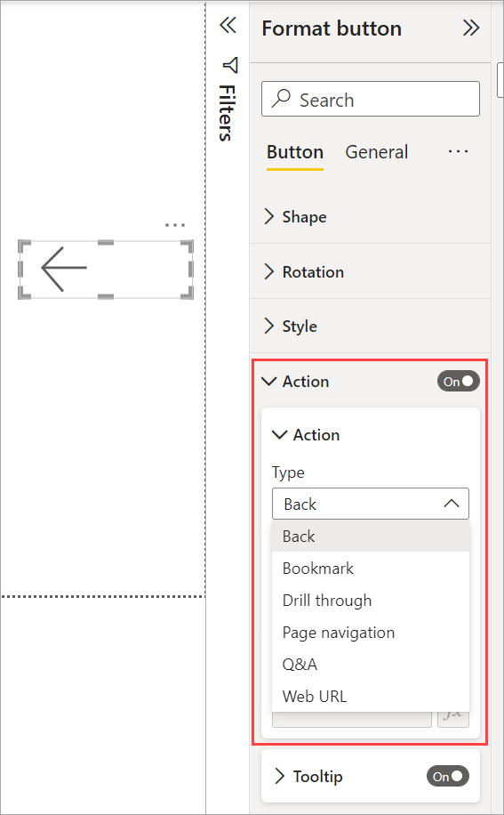Screen dimensions: 504x815
Task: Click the Format button pane title
Action: (332, 28)
